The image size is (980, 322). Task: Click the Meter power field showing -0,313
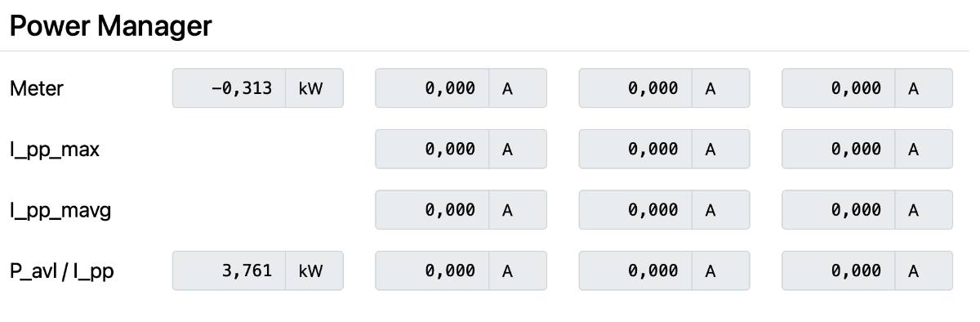(229, 88)
